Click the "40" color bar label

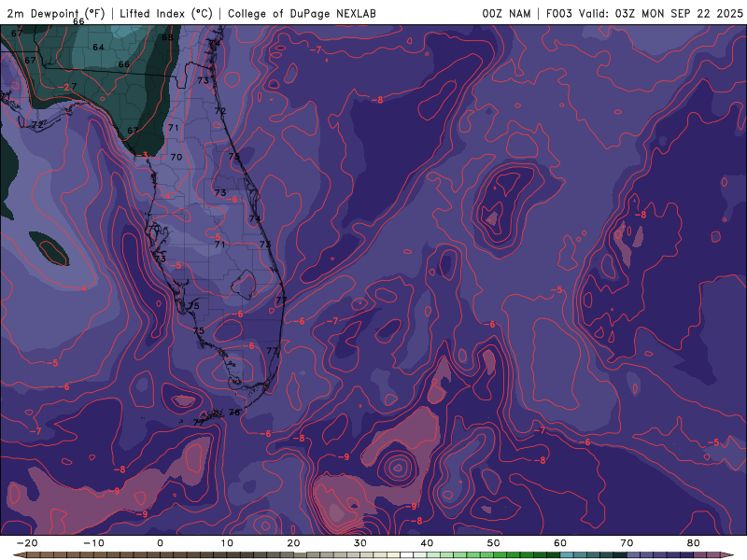427,543
